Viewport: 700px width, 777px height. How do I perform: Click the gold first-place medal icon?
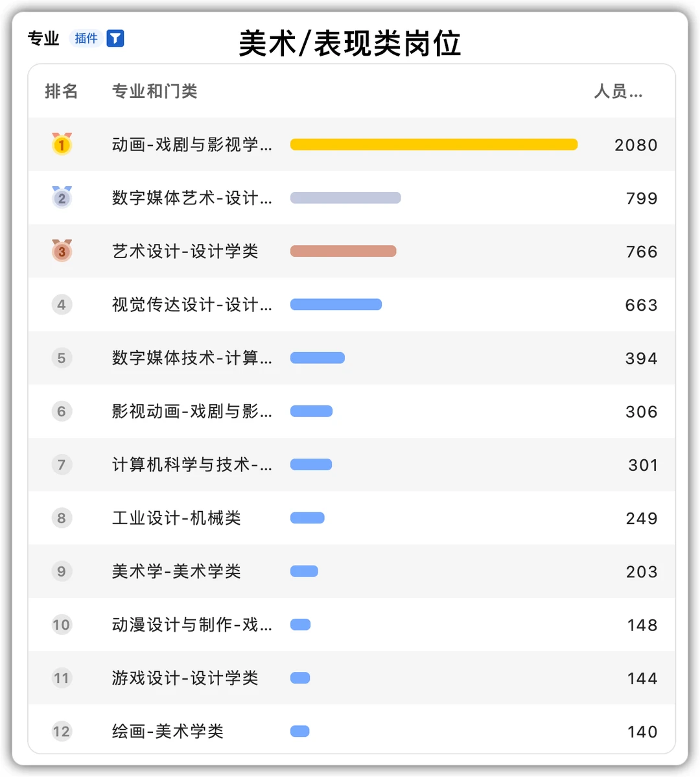tap(62, 144)
